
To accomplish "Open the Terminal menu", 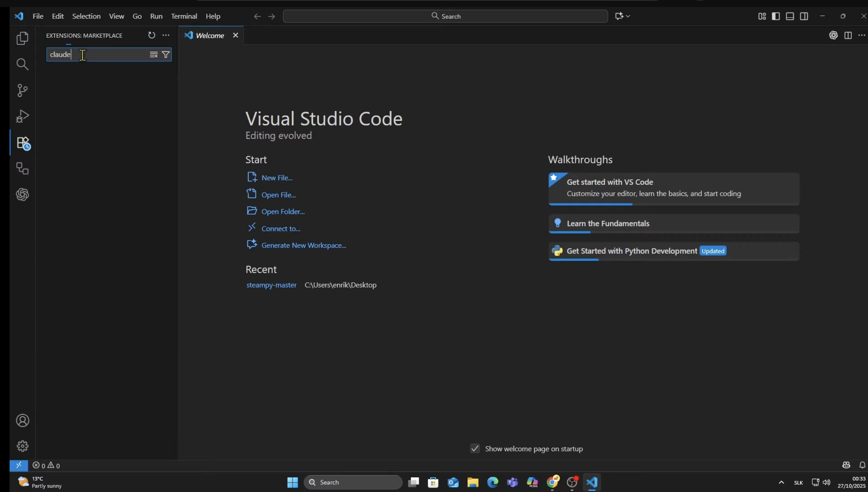I will (x=184, y=16).
